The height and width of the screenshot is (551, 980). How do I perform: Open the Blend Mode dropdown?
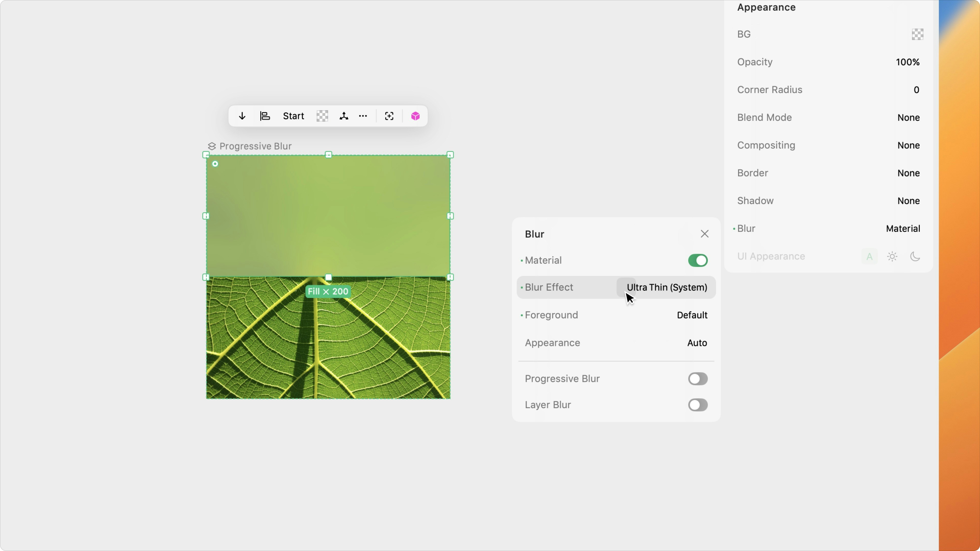tap(908, 118)
